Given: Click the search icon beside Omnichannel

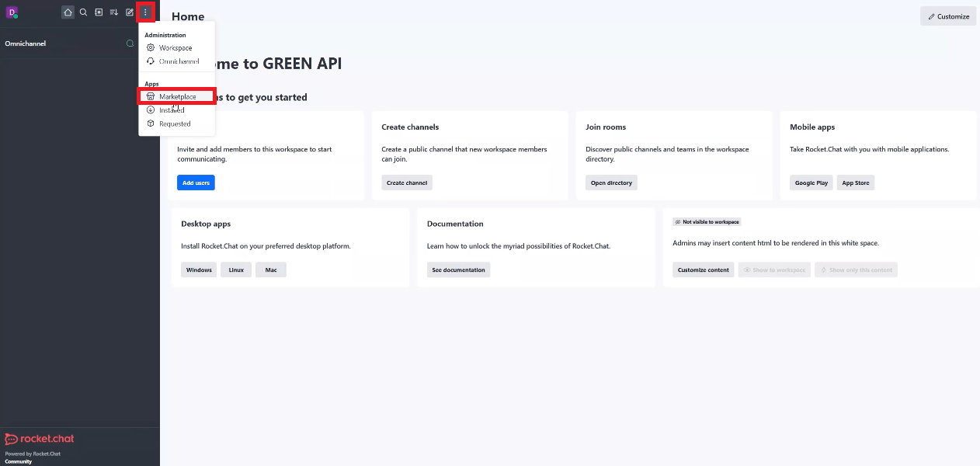Looking at the screenshot, I should pos(130,43).
